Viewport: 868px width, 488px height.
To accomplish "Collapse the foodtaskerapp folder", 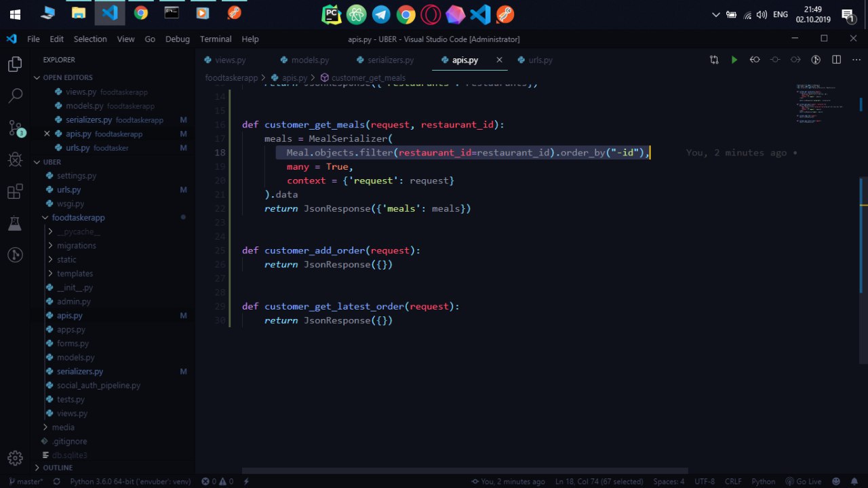I will 78,218.
